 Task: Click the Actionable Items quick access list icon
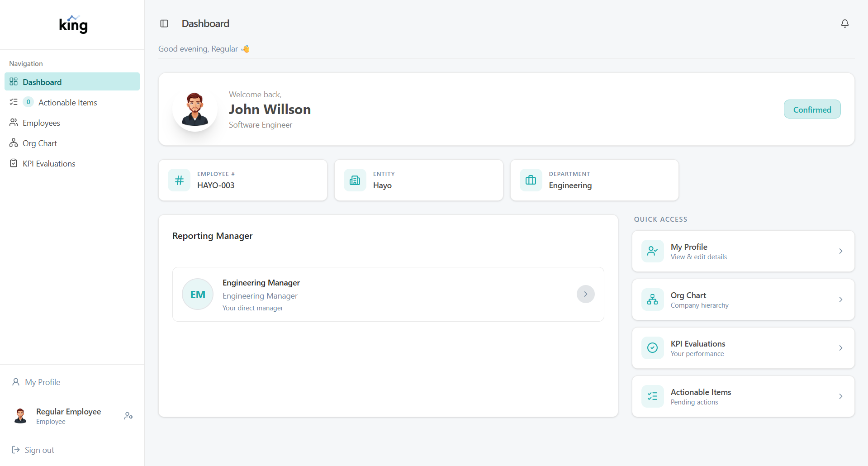click(x=653, y=396)
